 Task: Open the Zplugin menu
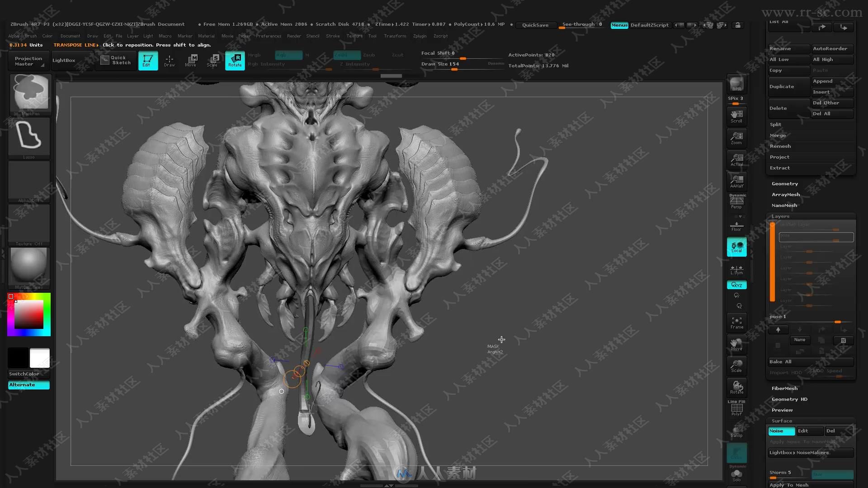pos(420,36)
